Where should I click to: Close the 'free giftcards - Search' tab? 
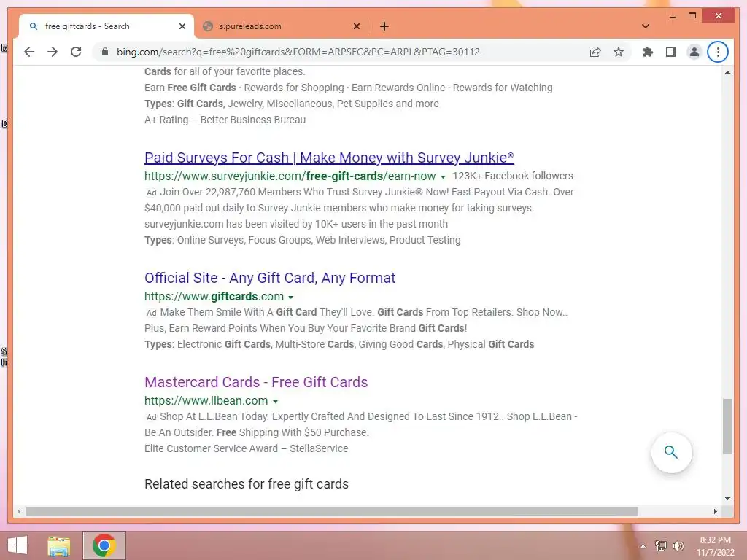(182, 27)
